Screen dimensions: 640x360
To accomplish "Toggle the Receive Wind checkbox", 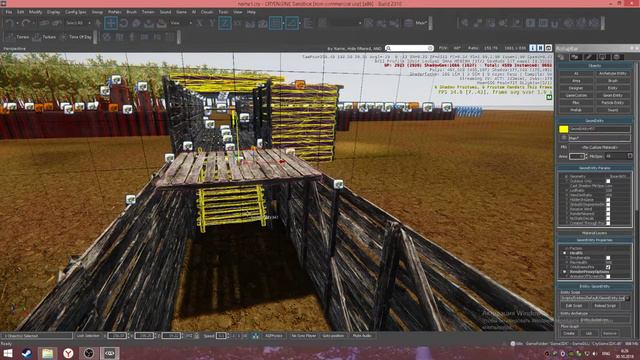I will (608, 209).
